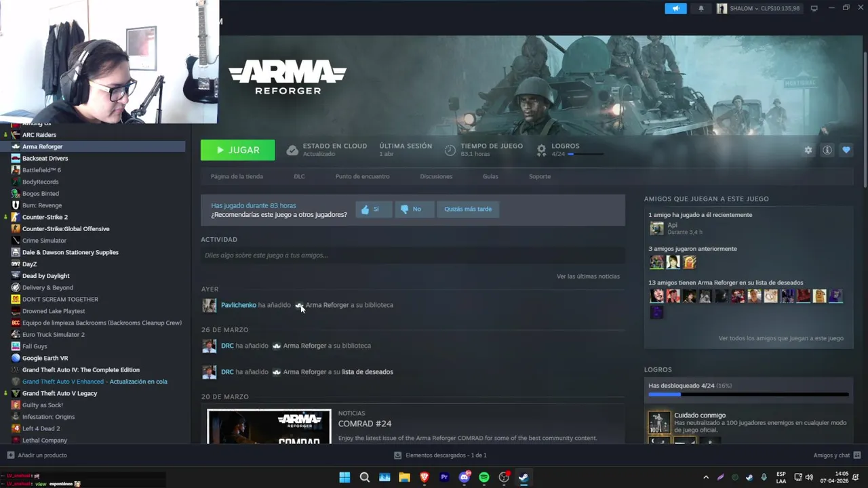Open the notifications bell icon
Screen dimensions: 868x488
click(701, 8)
